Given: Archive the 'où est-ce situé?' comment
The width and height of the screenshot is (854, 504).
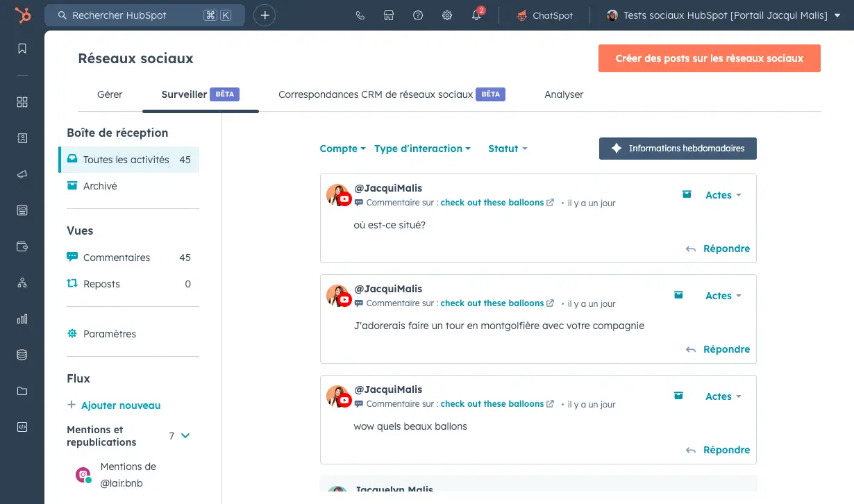Looking at the screenshot, I should click(687, 194).
